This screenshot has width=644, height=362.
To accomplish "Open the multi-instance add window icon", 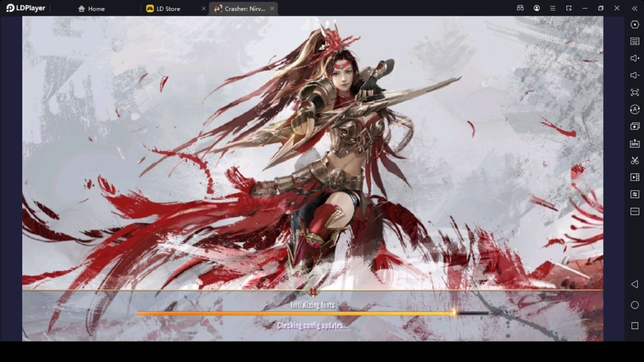I will tap(635, 126).
